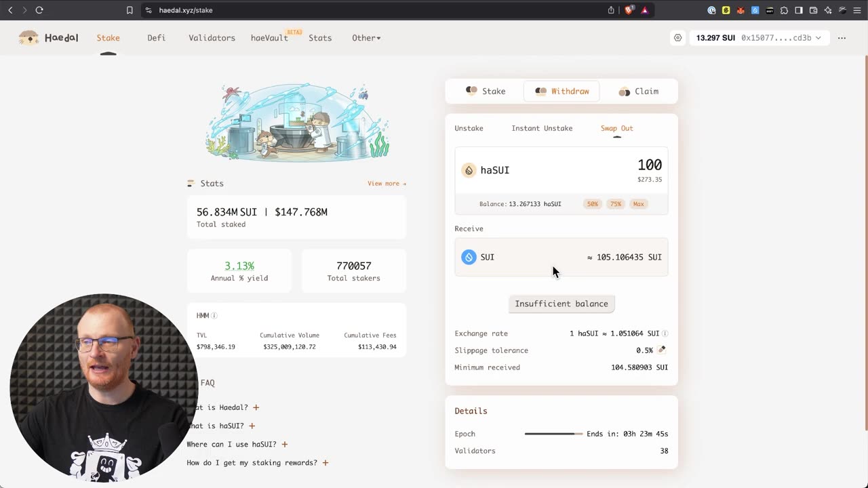
Task: Toggle the browser sidebar panel icon
Action: click(799, 10)
